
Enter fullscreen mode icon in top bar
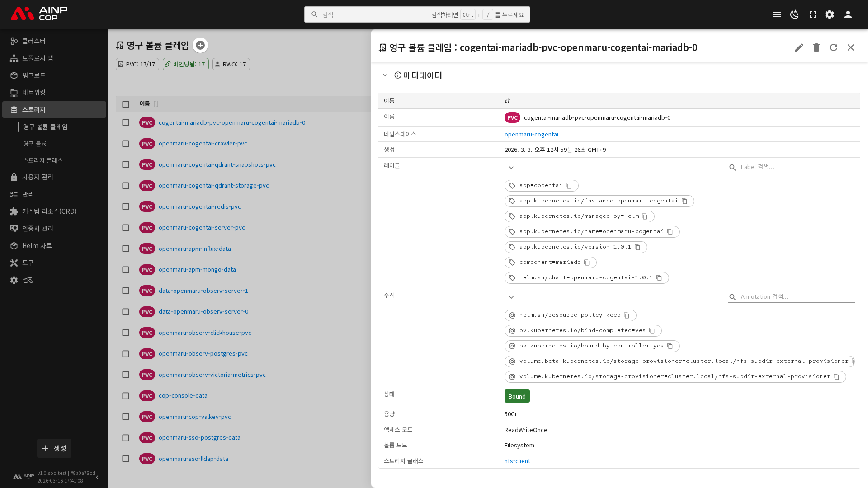[x=812, y=14]
